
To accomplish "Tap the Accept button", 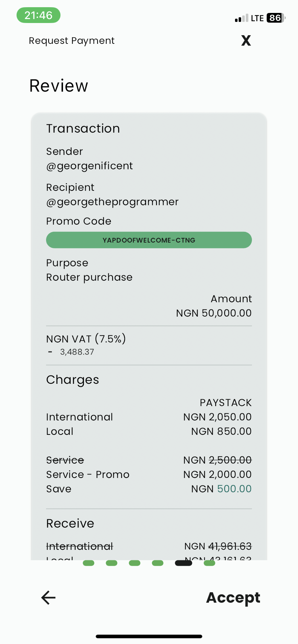I will [233, 598].
